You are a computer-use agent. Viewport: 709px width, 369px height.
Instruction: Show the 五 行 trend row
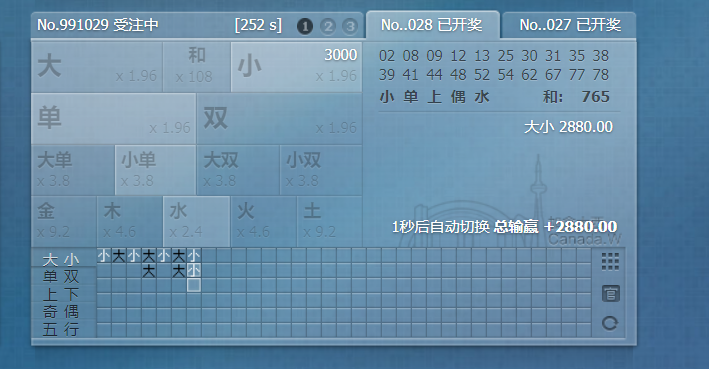[61, 329]
